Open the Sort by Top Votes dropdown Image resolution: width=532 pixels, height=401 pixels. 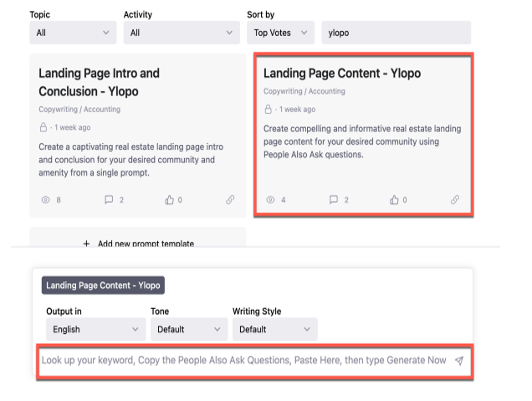280,33
